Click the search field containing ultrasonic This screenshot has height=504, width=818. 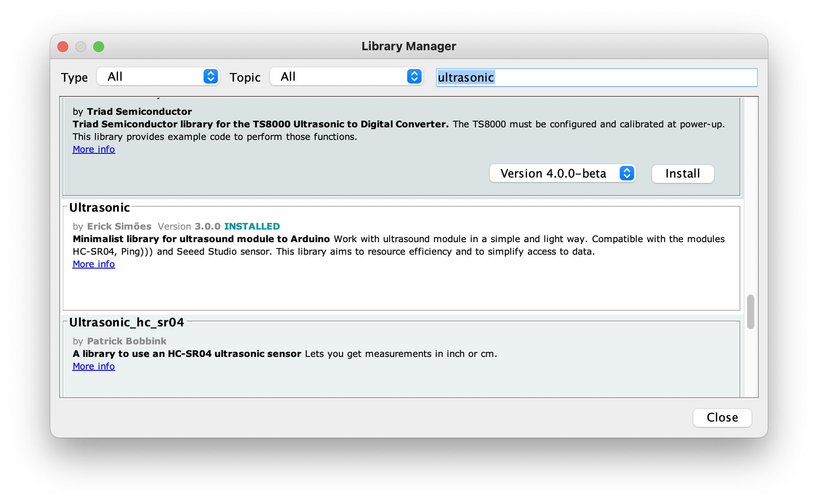click(x=596, y=77)
